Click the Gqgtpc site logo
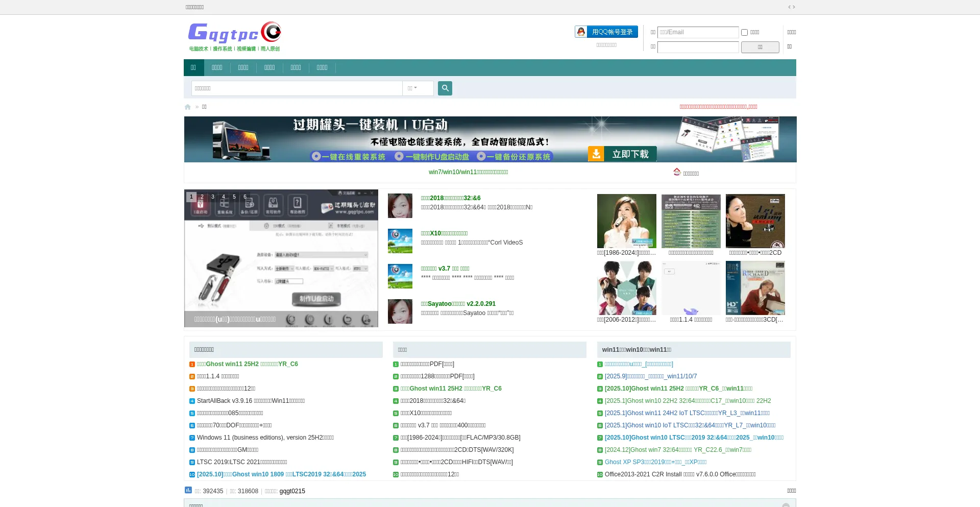Viewport: 980px width, 507px height. pos(234,36)
